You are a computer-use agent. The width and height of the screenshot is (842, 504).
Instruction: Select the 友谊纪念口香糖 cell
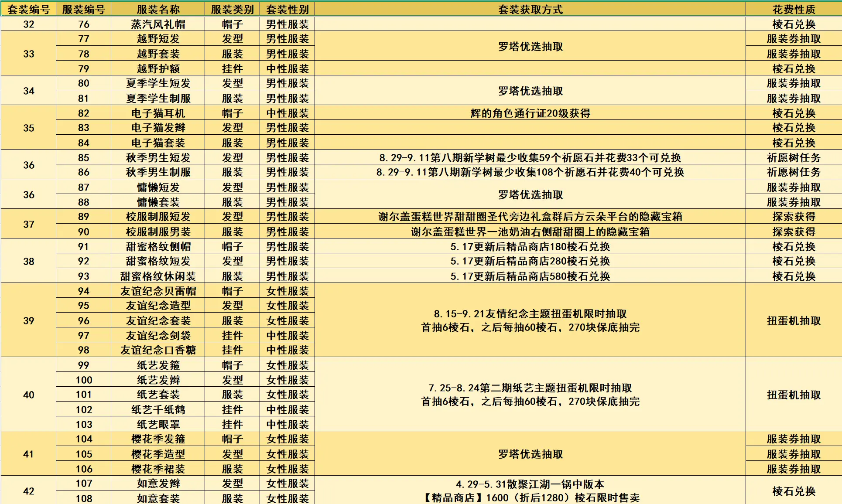[x=158, y=350]
